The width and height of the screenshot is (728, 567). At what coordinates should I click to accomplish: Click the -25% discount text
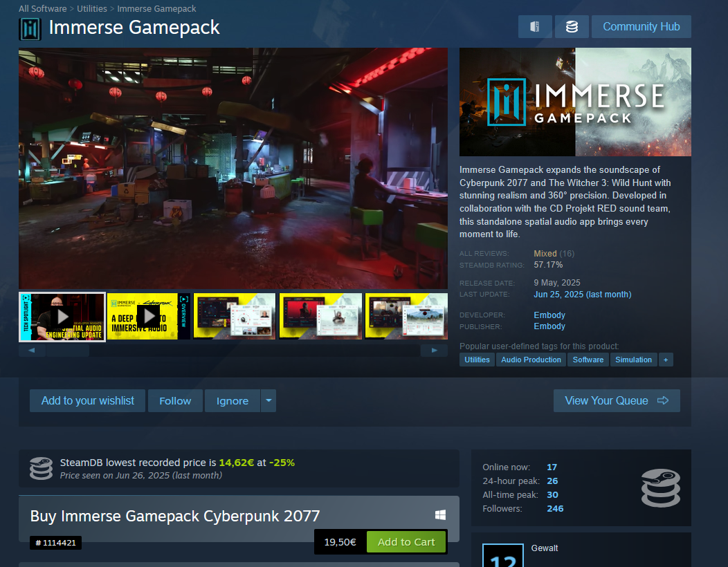(x=282, y=463)
